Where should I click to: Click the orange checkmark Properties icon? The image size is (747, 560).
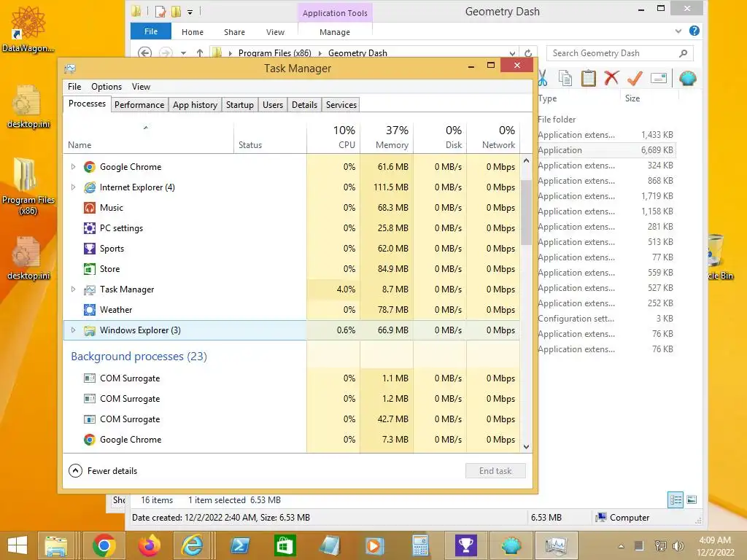pos(635,77)
